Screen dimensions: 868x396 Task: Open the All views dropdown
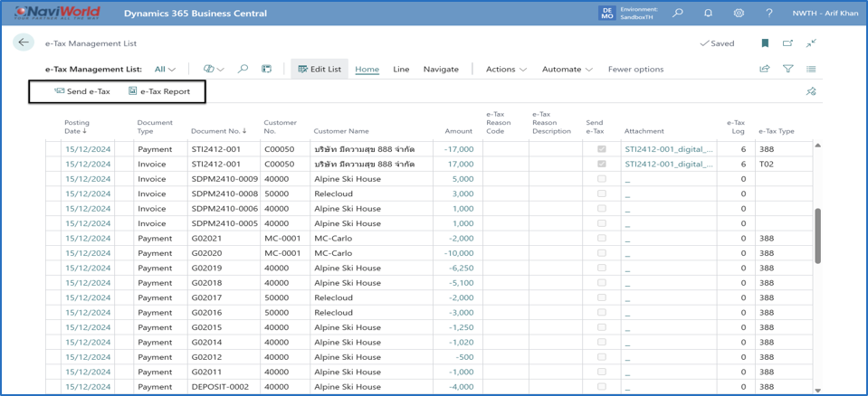coord(165,69)
